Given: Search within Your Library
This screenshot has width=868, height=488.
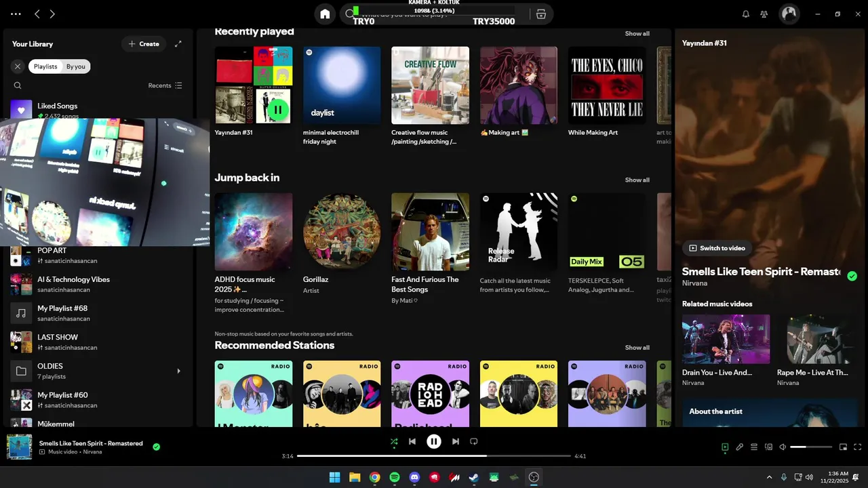Looking at the screenshot, I should coord(18,85).
